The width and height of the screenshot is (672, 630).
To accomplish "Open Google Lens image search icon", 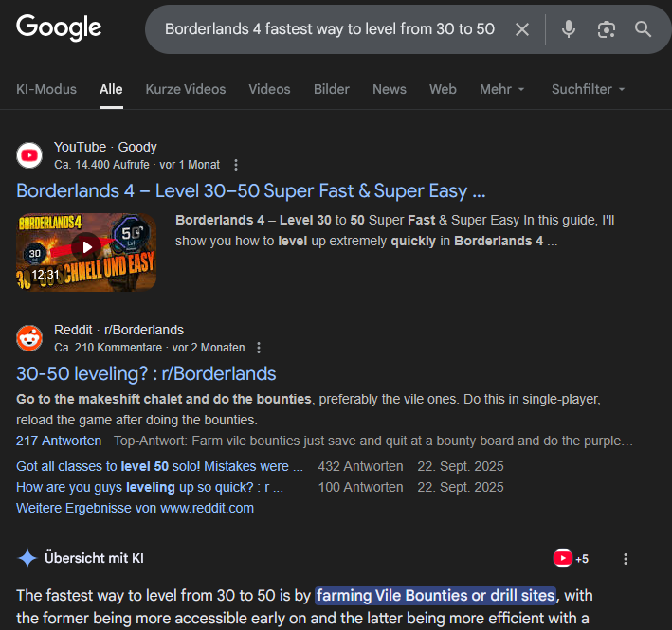I will [606, 29].
